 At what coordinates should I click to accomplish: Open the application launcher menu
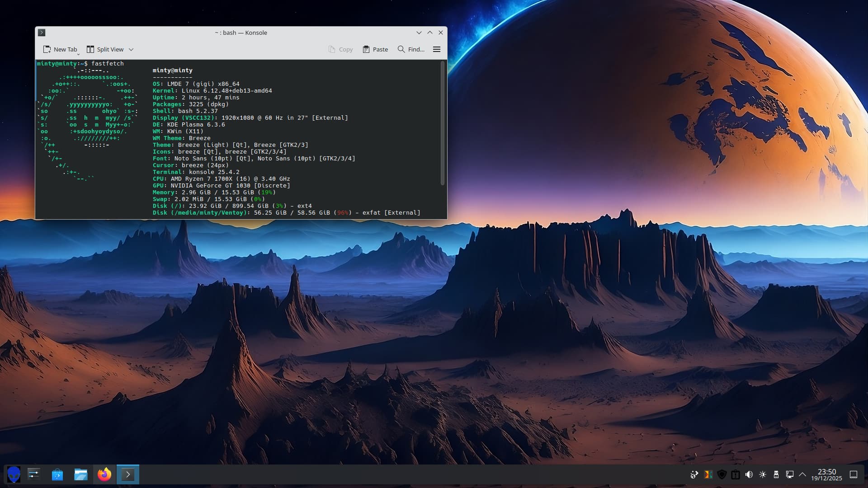click(14, 474)
